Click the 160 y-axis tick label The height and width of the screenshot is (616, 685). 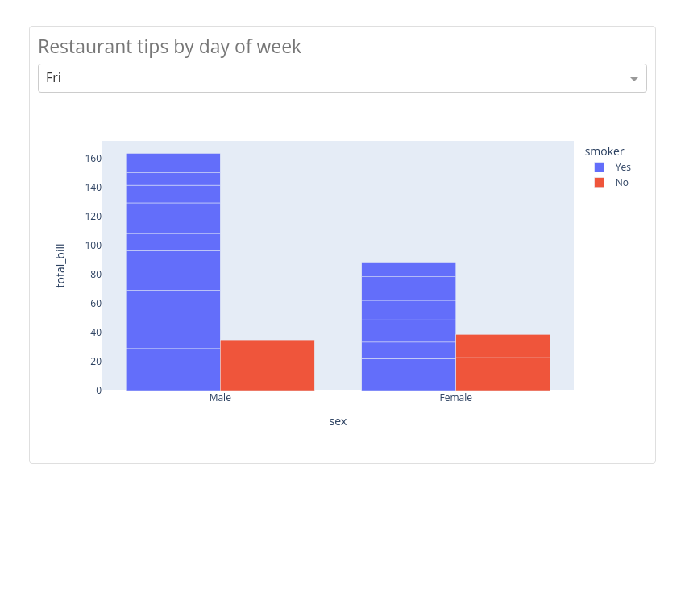[93, 159]
